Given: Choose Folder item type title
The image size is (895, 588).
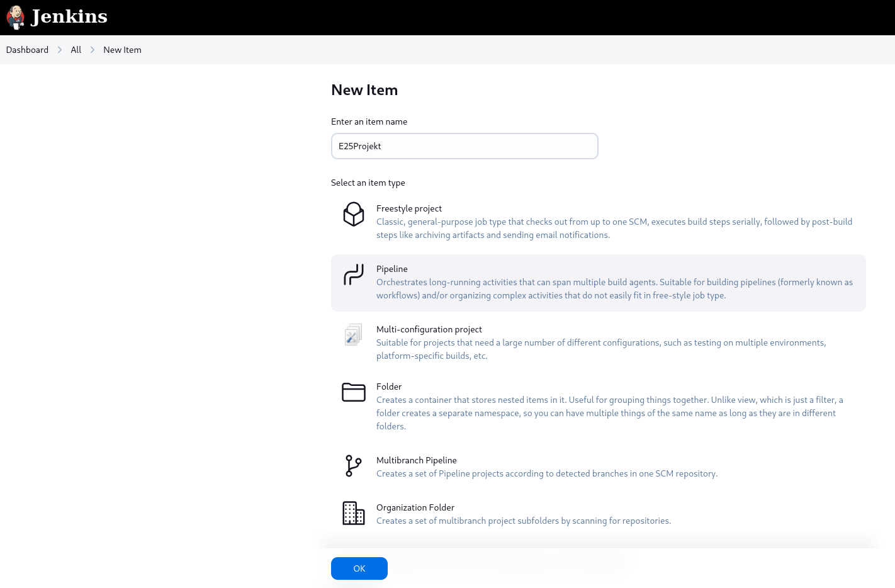Looking at the screenshot, I should (389, 387).
